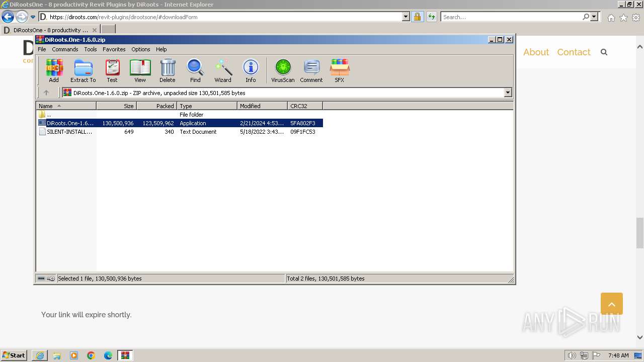
Task: Go back in Internet Explorer
Action: tap(8, 17)
